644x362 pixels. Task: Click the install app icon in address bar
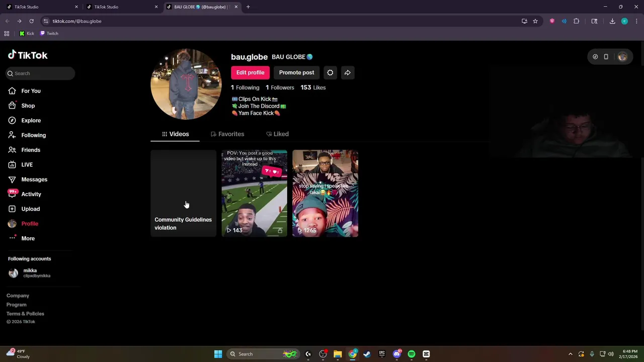[x=524, y=21]
